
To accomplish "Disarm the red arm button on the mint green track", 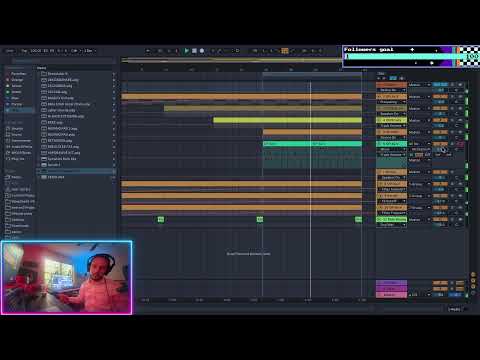I will pyautogui.click(x=460, y=144).
